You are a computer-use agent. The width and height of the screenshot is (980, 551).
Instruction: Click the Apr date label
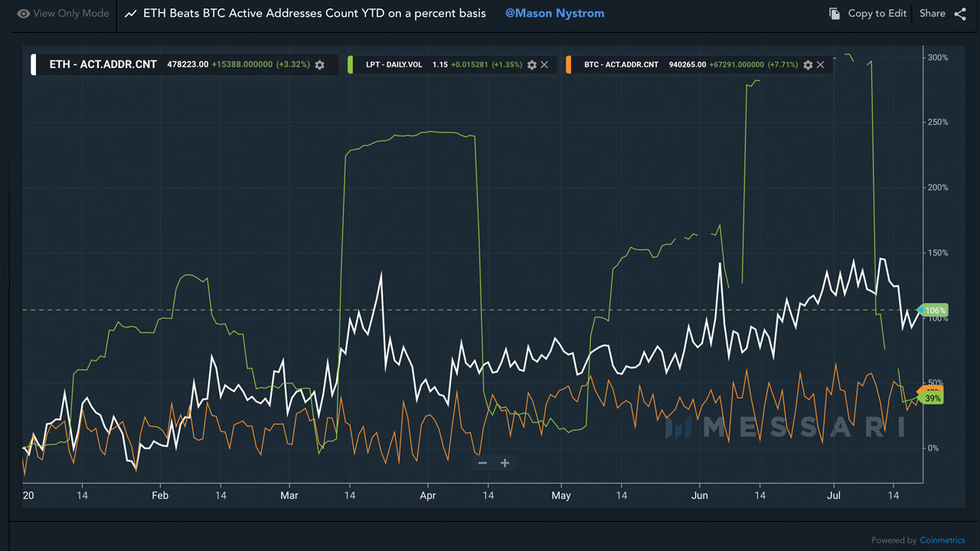click(x=428, y=496)
